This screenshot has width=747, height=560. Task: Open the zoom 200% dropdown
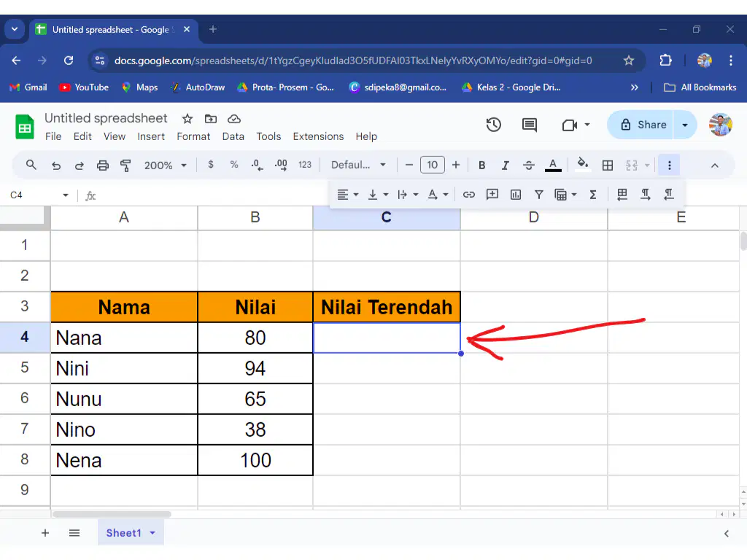click(165, 166)
